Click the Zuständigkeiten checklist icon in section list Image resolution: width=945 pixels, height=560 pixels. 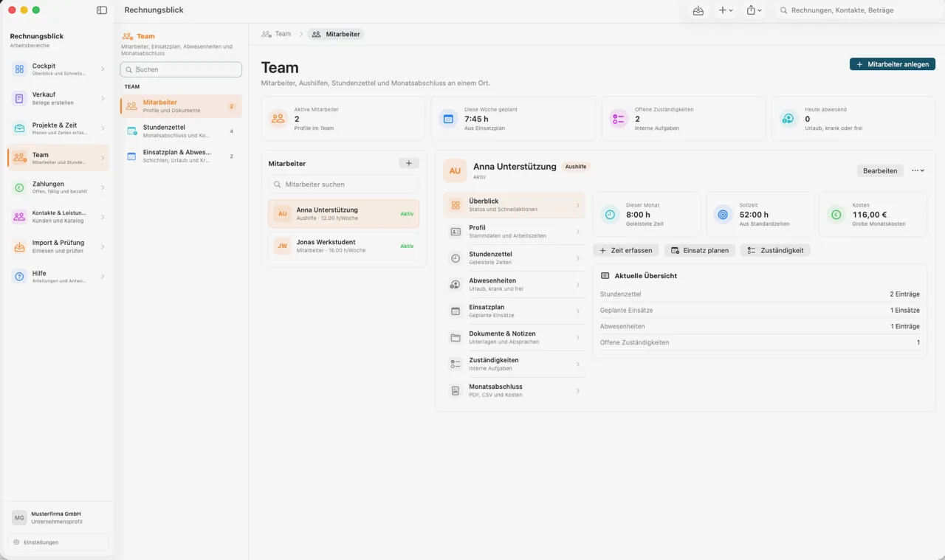coord(456,364)
